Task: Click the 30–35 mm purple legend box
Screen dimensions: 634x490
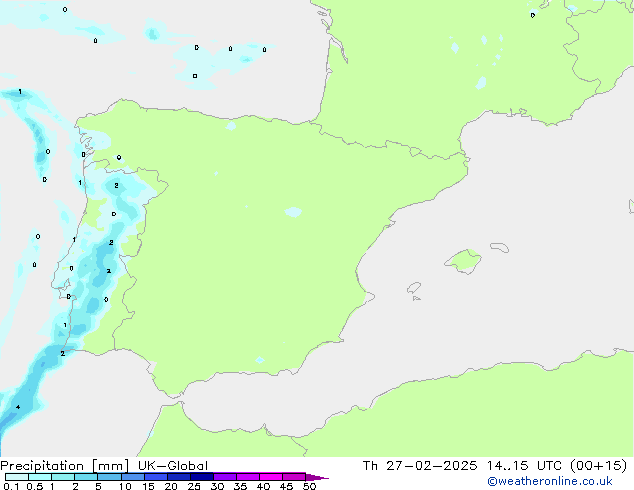Action: 224,477
